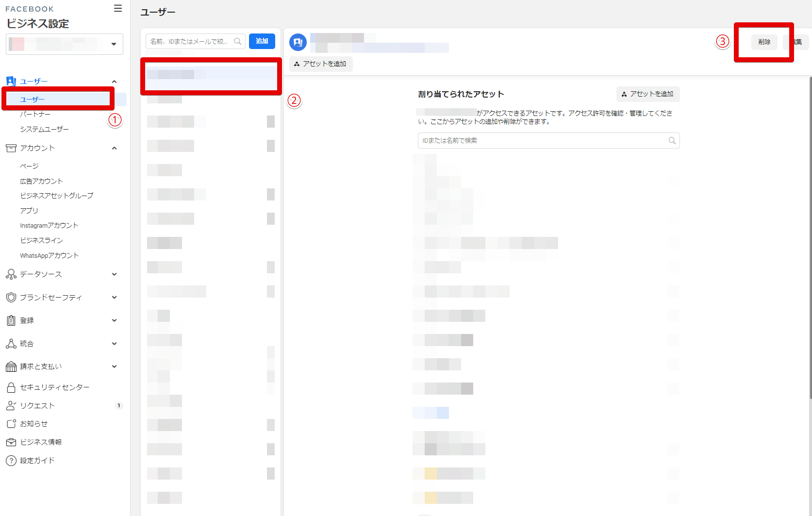Collapse the ユーザー section chevron

tap(114, 82)
